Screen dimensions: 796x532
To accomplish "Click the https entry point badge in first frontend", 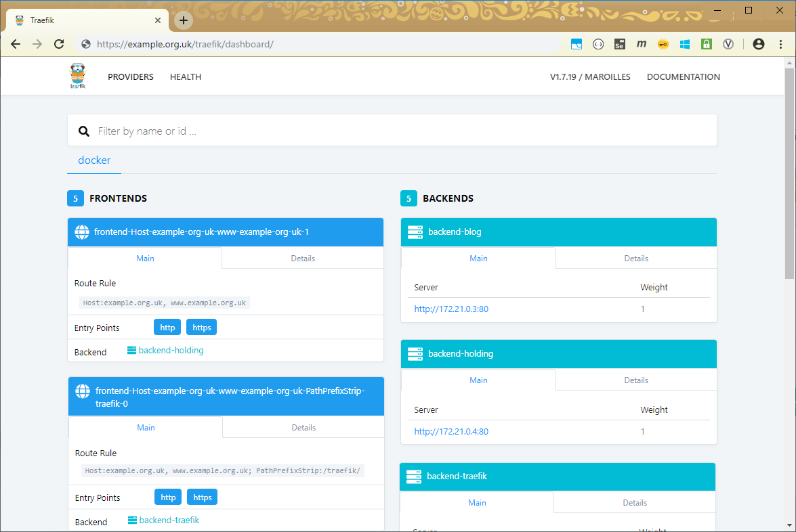I will click(202, 328).
